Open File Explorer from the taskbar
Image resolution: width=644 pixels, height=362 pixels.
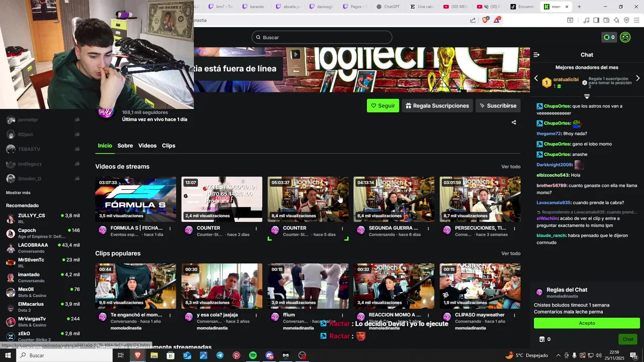point(154,355)
